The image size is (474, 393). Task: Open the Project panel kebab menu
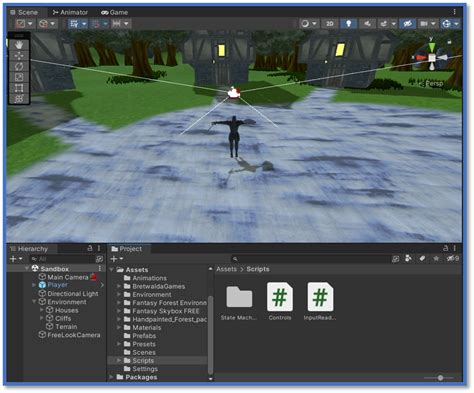pos(454,248)
